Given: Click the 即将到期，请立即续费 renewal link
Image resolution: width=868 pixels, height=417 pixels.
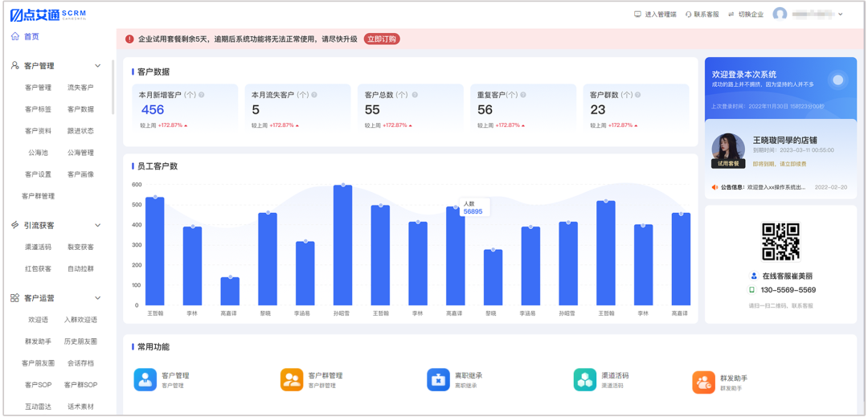Looking at the screenshot, I should (x=780, y=164).
